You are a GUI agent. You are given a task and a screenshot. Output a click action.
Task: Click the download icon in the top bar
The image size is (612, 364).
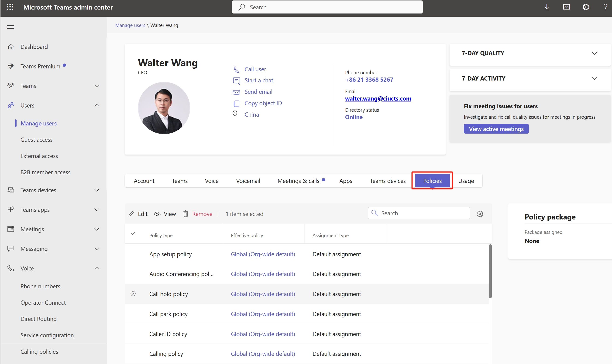tap(547, 7)
